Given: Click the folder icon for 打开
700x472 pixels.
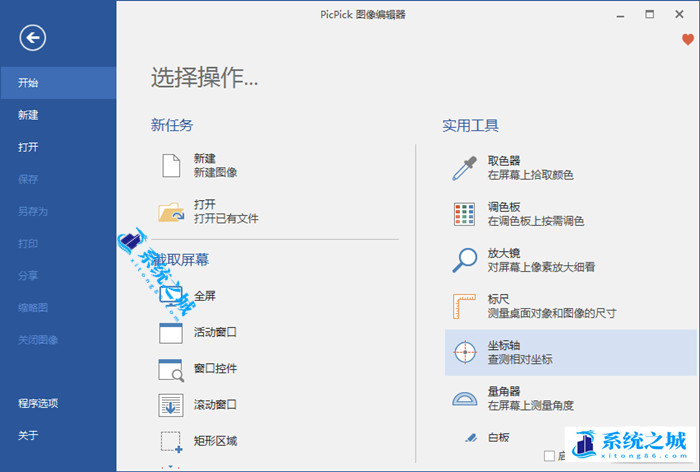Looking at the screenshot, I should [x=171, y=212].
